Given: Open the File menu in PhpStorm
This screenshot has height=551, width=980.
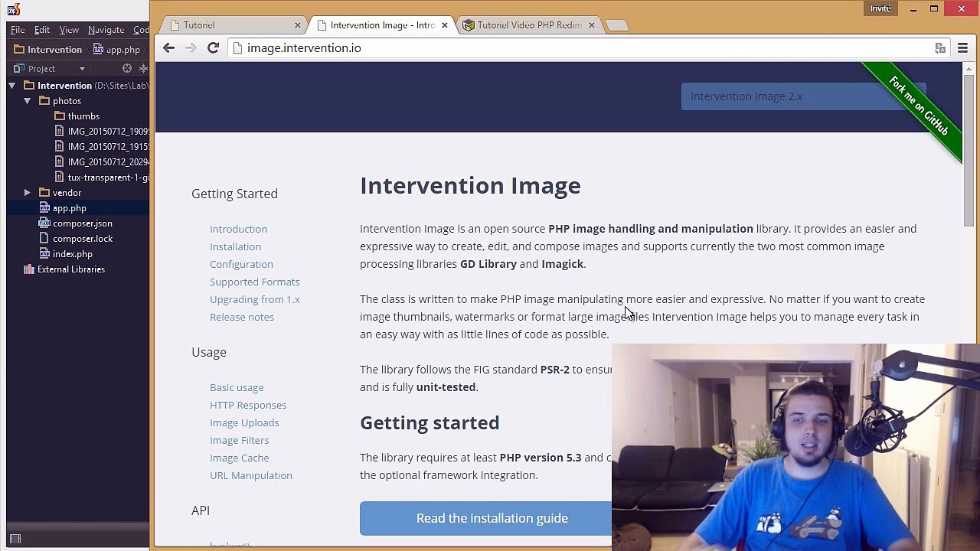Looking at the screenshot, I should [x=18, y=30].
